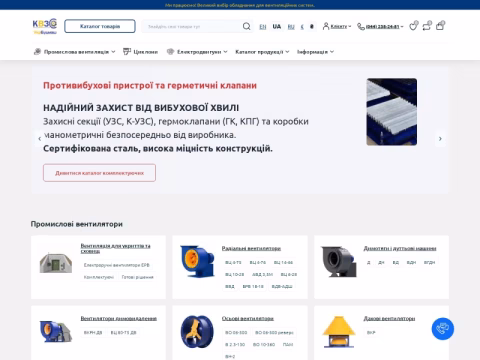Open the 'Дахові вентилятори' category link
The image size is (480, 360).
(389, 318)
